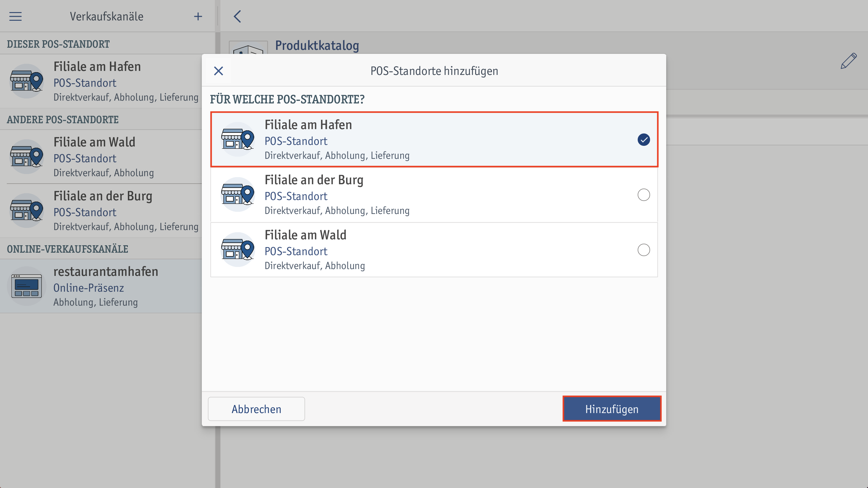Click the hamburger menu icon top left
Viewport: 868px width, 488px height.
click(x=16, y=16)
